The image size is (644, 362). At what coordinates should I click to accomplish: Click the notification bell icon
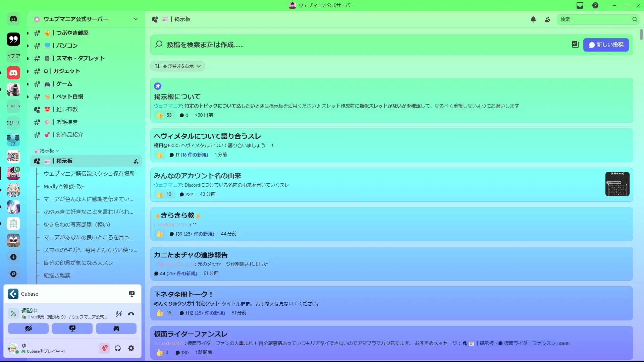click(533, 19)
